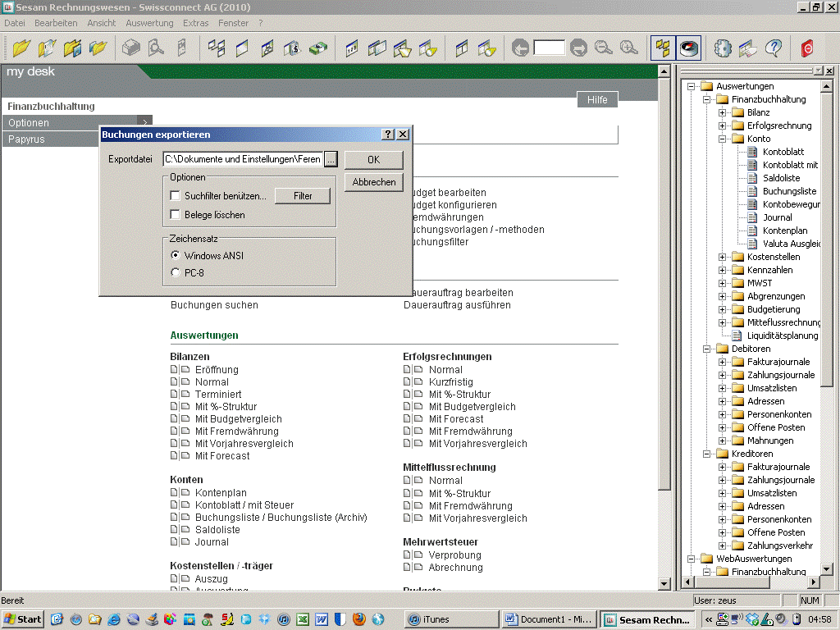Open Firefox from the taskbar quick launch
Image resolution: width=840 pixels, height=630 pixels.
tap(358, 619)
